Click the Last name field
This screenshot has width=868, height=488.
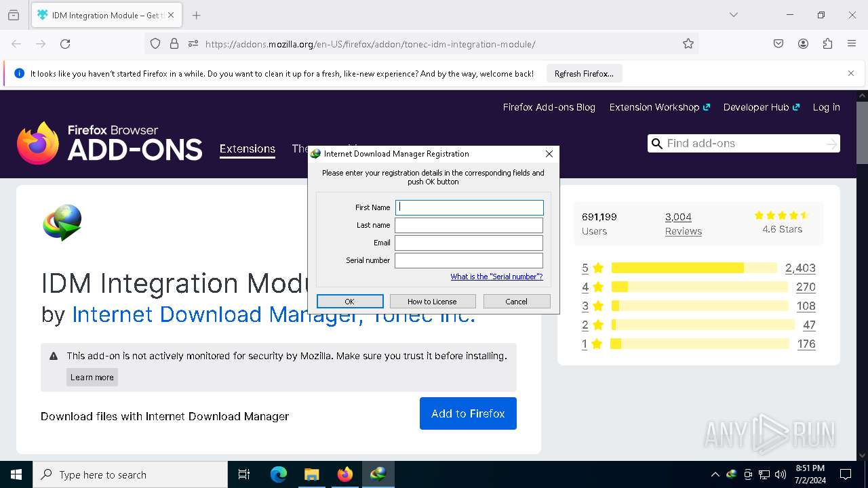469,225
